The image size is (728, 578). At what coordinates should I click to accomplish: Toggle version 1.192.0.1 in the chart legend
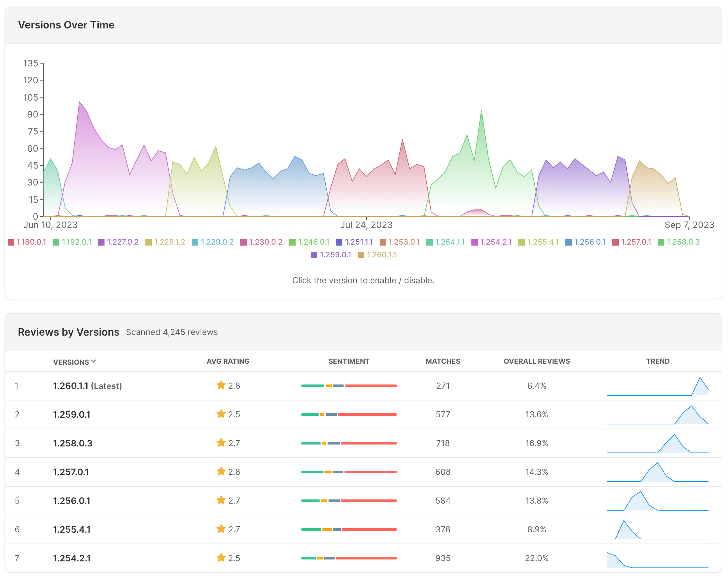point(72,242)
